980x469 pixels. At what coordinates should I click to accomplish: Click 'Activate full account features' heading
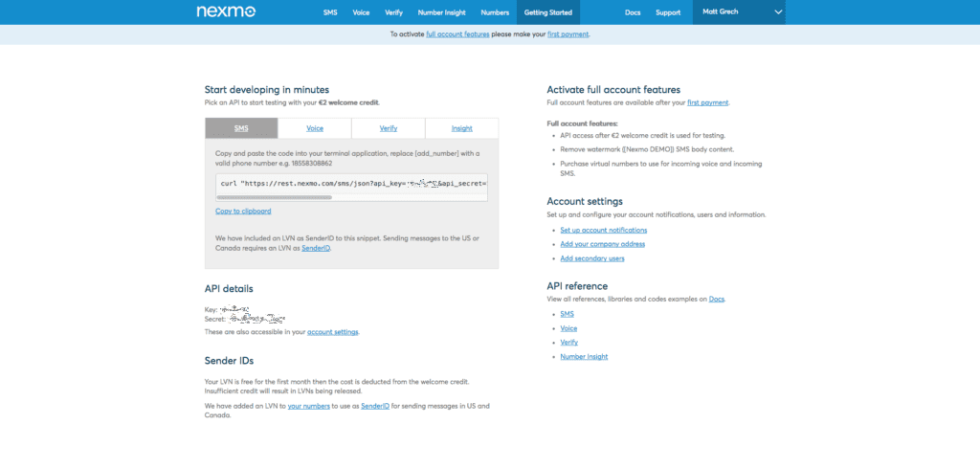pyautogui.click(x=613, y=89)
